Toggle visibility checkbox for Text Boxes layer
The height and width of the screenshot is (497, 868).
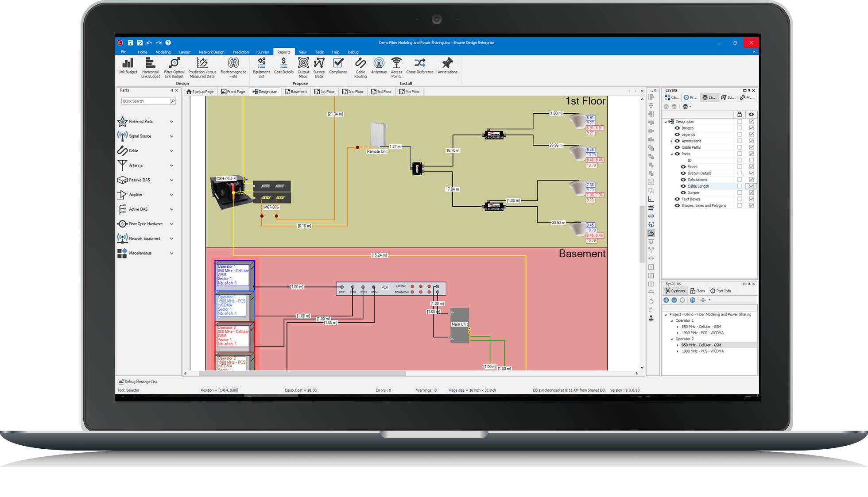click(751, 199)
